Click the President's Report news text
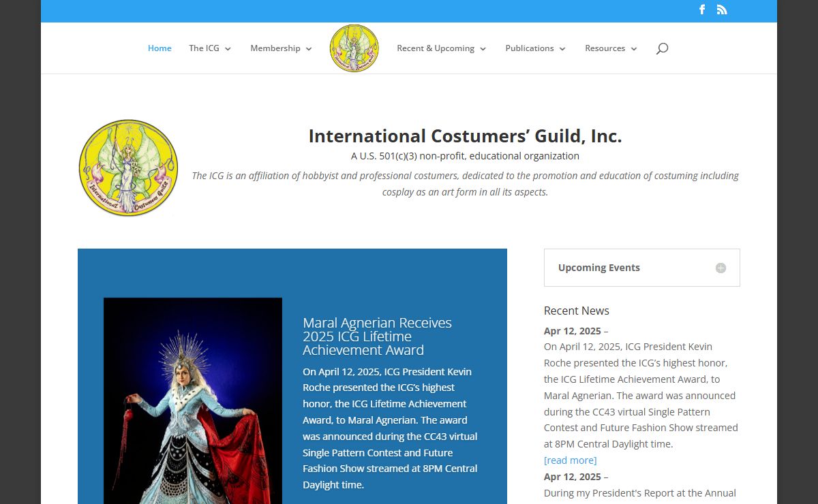Screen dimensions: 818x504 tap(640, 493)
